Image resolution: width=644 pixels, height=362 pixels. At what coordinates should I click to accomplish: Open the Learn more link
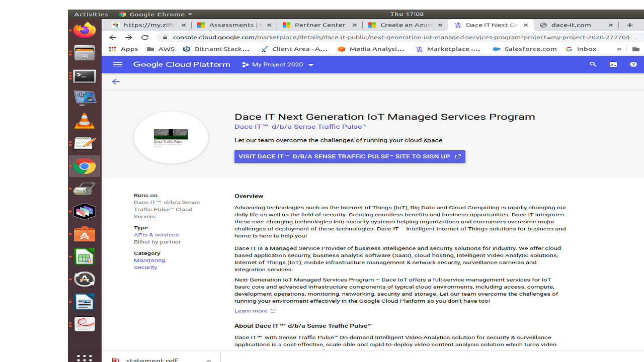point(255,311)
